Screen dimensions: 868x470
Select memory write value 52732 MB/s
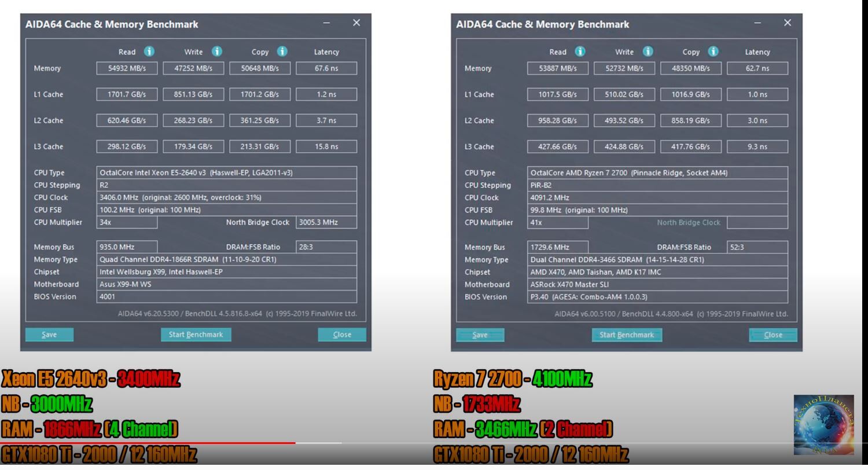tap(624, 68)
